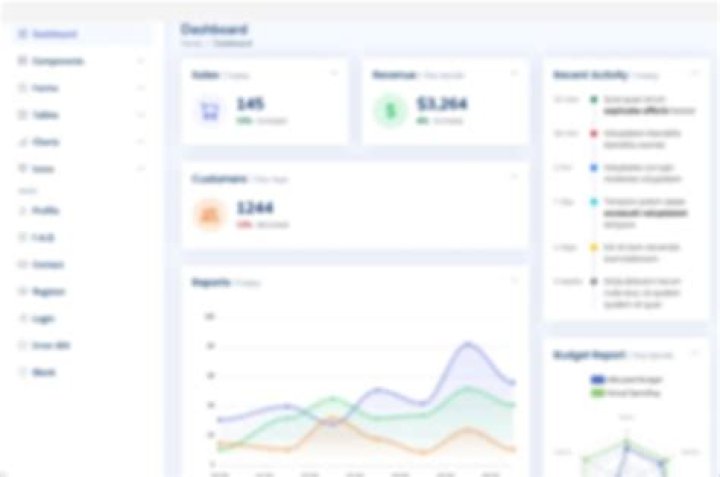Click the Revenue card dollar icon
Screen dimensions: 720x477
pyautogui.click(x=389, y=109)
